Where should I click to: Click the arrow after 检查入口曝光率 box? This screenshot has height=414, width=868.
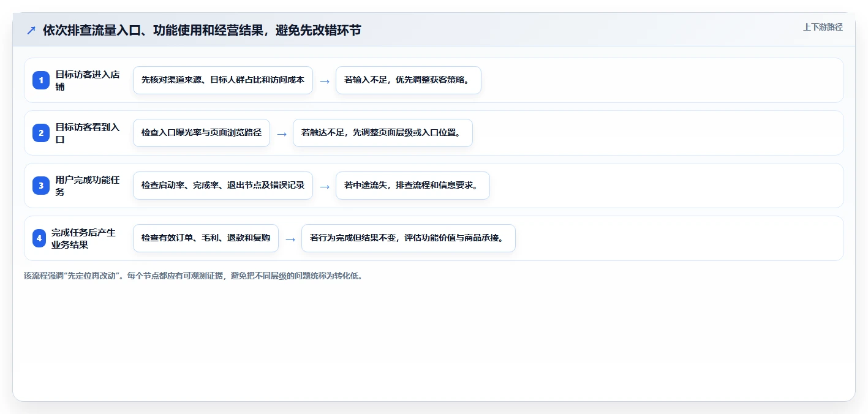[x=282, y=134]
